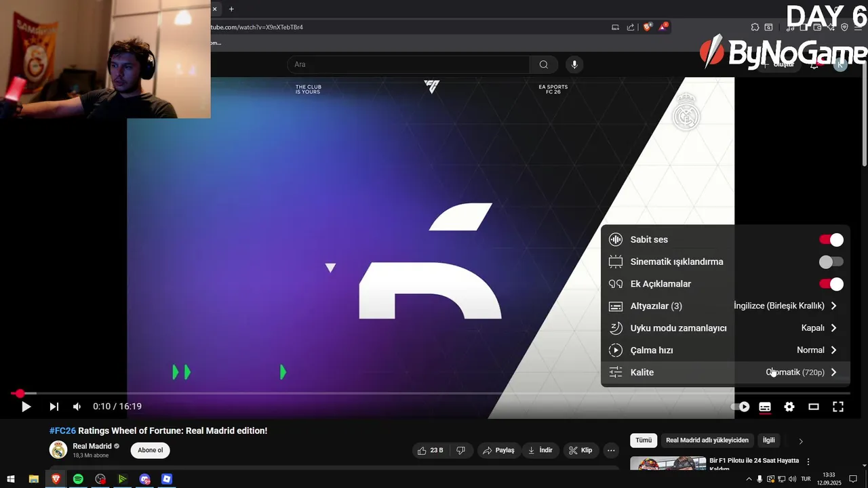This screenshot has height=488, width=868.
Task: Click the YouTube search field Ara
Action: coord(408,64)
